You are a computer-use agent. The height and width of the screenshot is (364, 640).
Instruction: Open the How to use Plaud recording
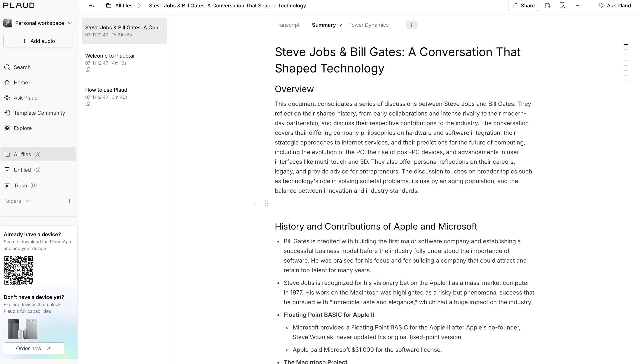pos(124,97)
